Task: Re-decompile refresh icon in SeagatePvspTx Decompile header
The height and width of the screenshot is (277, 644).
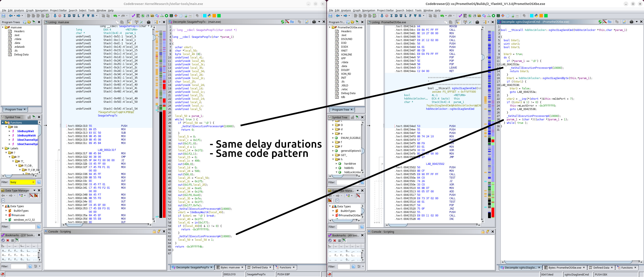Action: point(282,22)
